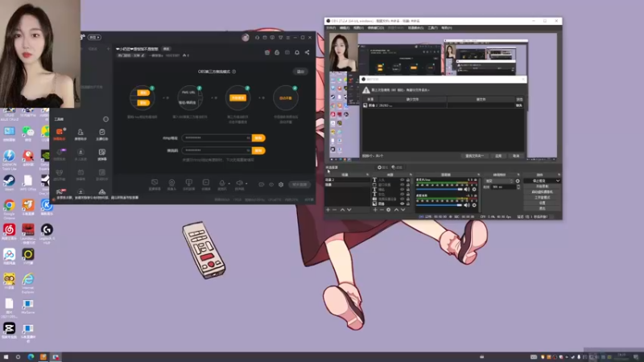Screen dimensions: 644x362
Task: Open the Edit menu in OBS
Action: pyautogui.click(x=345, y=28)
